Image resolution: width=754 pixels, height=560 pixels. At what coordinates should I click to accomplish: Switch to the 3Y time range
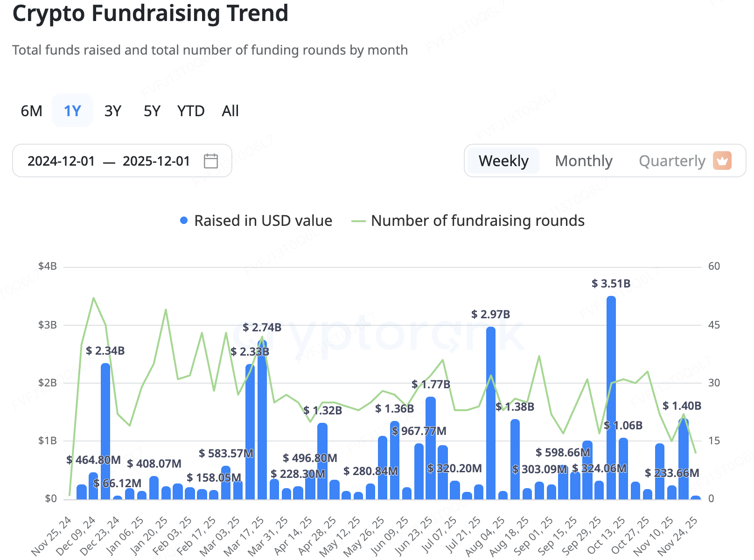coord(113,111)
